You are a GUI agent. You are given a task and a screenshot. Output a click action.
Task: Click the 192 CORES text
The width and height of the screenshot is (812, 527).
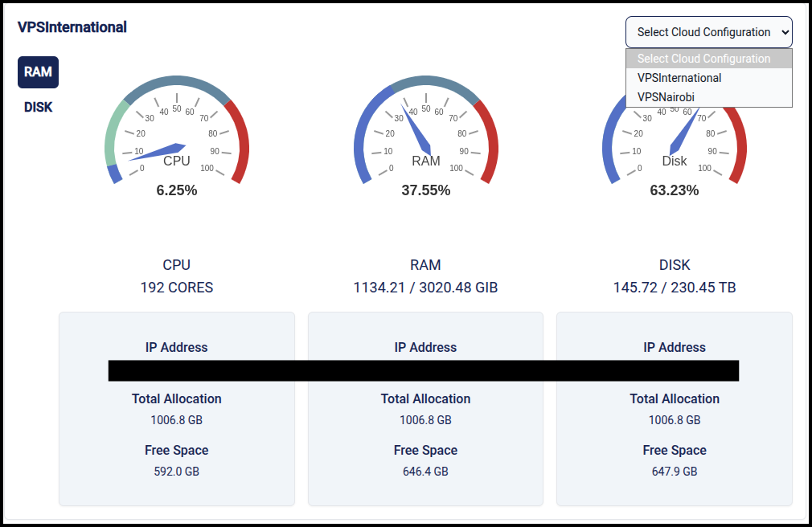(177, 288)
